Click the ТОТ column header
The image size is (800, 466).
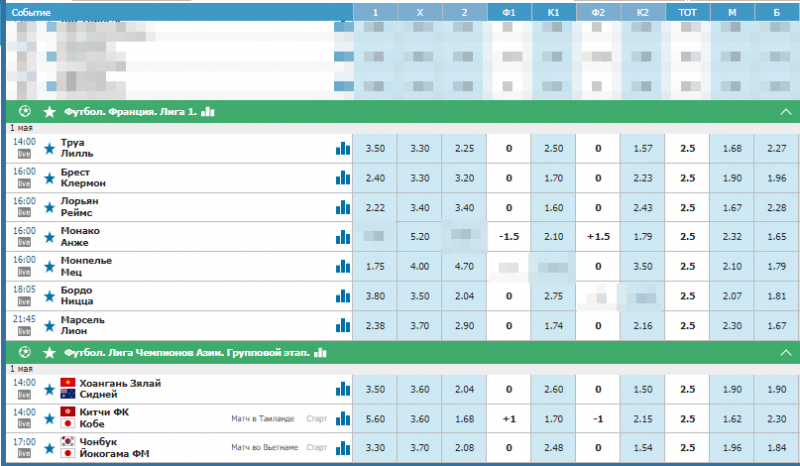coord(687,10)
